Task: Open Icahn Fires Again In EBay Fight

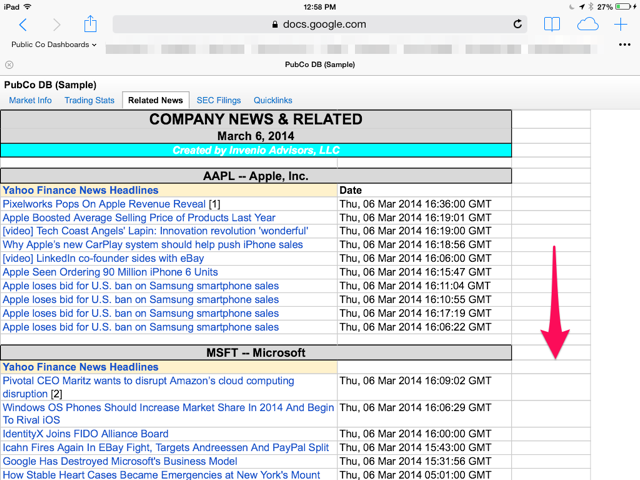Action: click(x=166, y=447)
